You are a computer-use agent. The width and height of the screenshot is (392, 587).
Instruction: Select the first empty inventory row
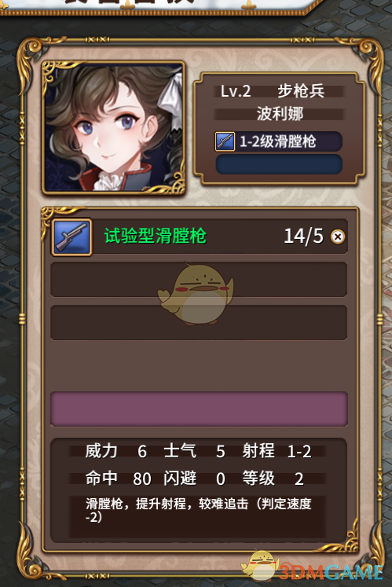point(199,279)
